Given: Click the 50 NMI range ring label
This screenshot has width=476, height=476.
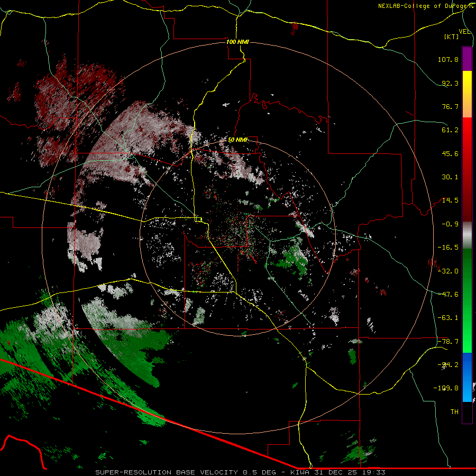Looking at the screenshot, I should 237,140.
